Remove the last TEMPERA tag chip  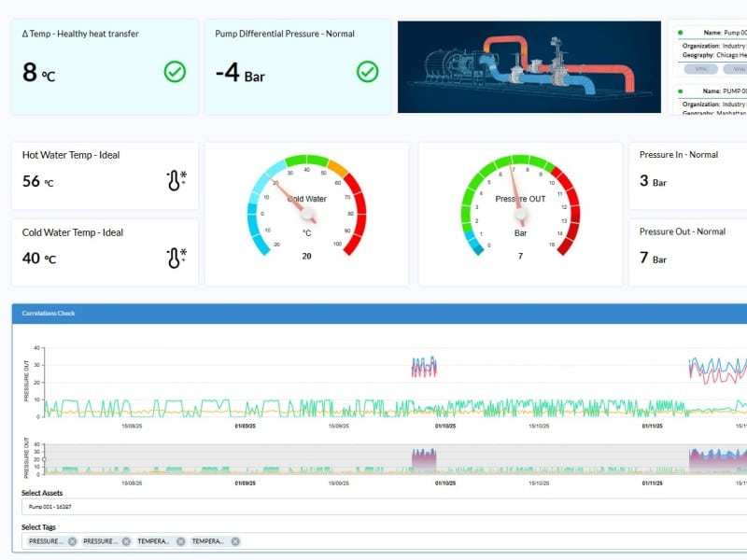click(x=235, y=541)
